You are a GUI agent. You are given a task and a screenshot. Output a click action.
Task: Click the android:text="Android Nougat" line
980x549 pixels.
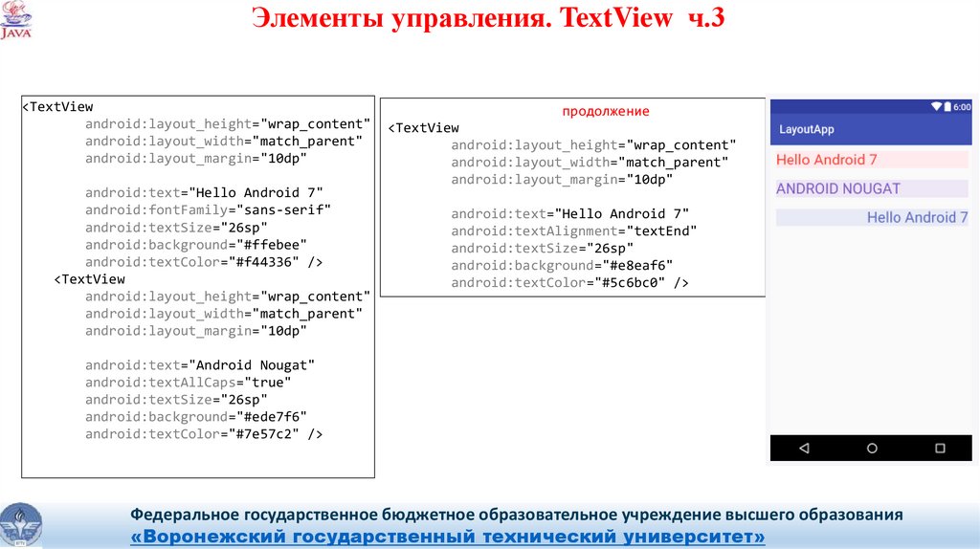pos(200,365)
